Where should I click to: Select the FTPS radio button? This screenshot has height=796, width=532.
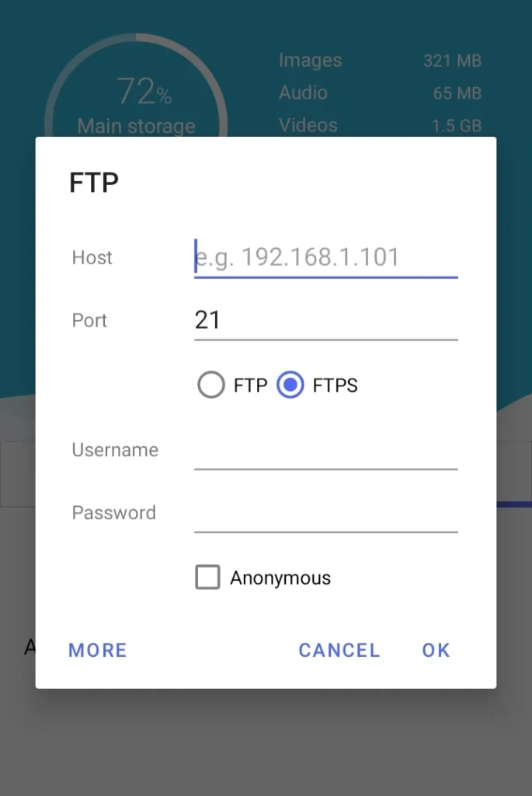tap(290, 385)
